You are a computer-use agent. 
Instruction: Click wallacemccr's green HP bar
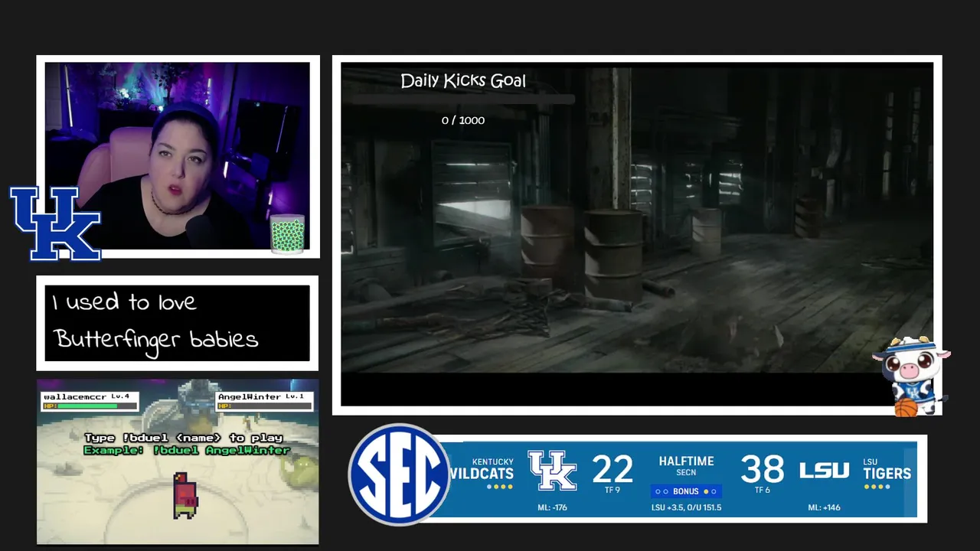tap(87, 406)
